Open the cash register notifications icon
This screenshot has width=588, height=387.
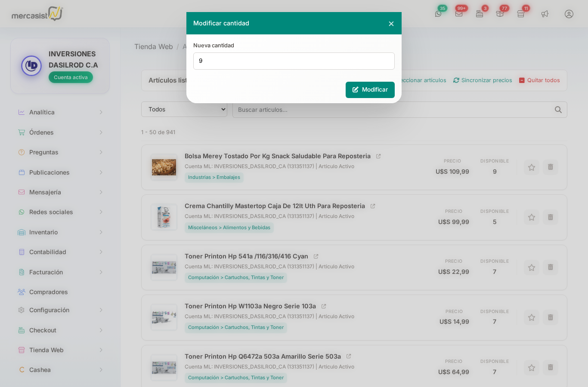[479, 13]
